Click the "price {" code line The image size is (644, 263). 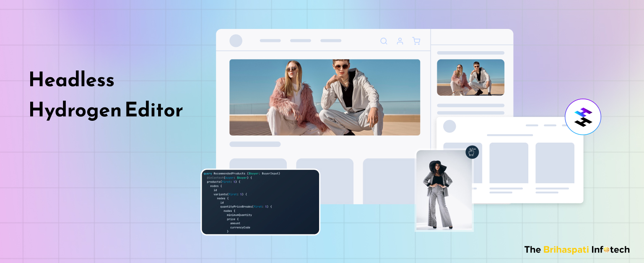click(233, 219)
